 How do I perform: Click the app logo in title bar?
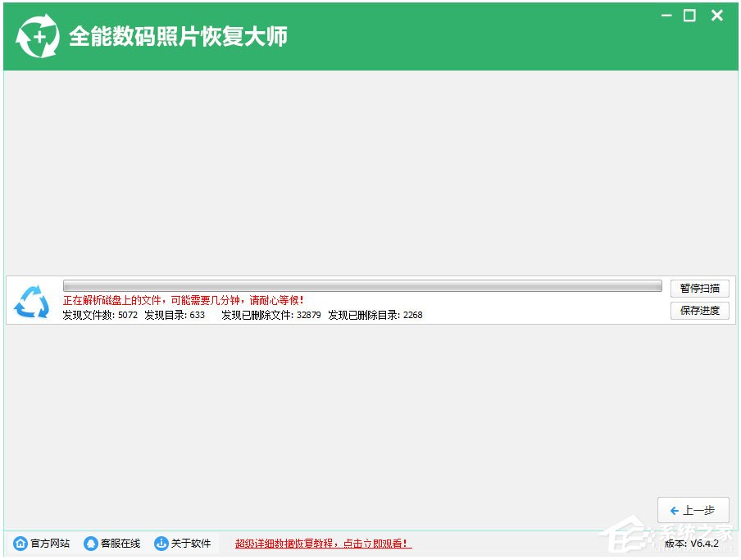tap(38, 36)
